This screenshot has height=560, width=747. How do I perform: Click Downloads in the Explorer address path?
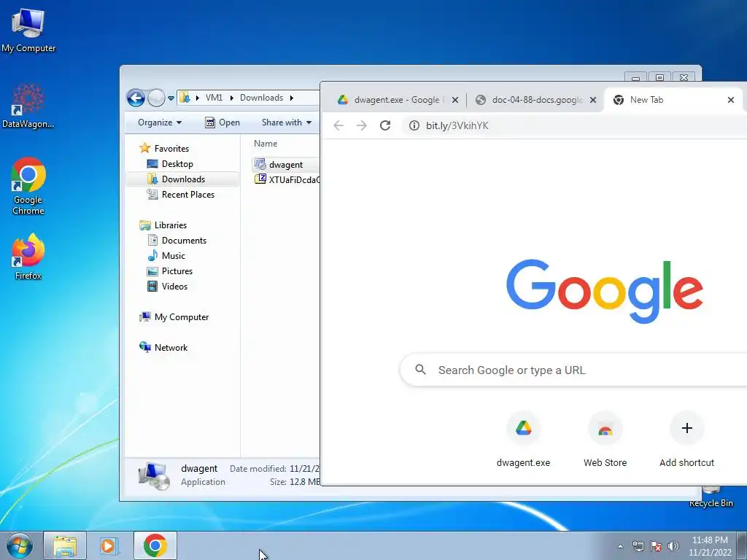(261, 98)
